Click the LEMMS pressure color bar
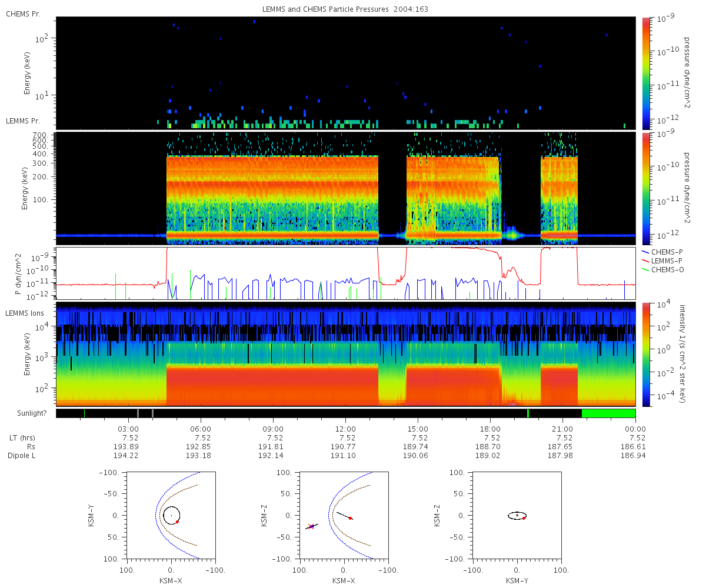Image resolution: width=706 pixels, height=588 pixels. [646, 188]
